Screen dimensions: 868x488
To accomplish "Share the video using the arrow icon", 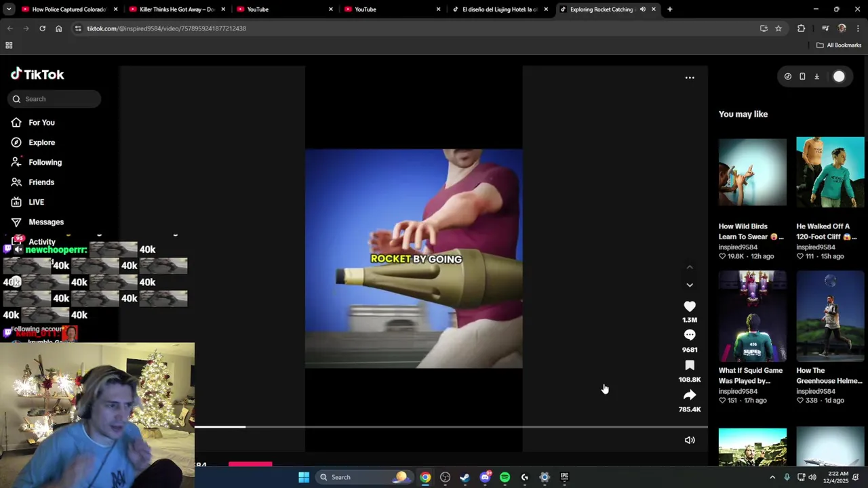I will pyautogui.click(x=690, y=394).
